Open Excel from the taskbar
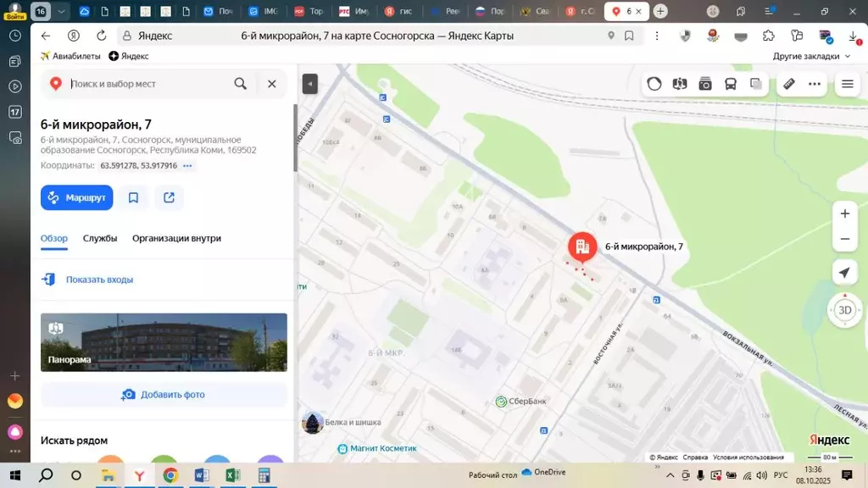Viewport: 868px width, 488px height. [231, 475]
